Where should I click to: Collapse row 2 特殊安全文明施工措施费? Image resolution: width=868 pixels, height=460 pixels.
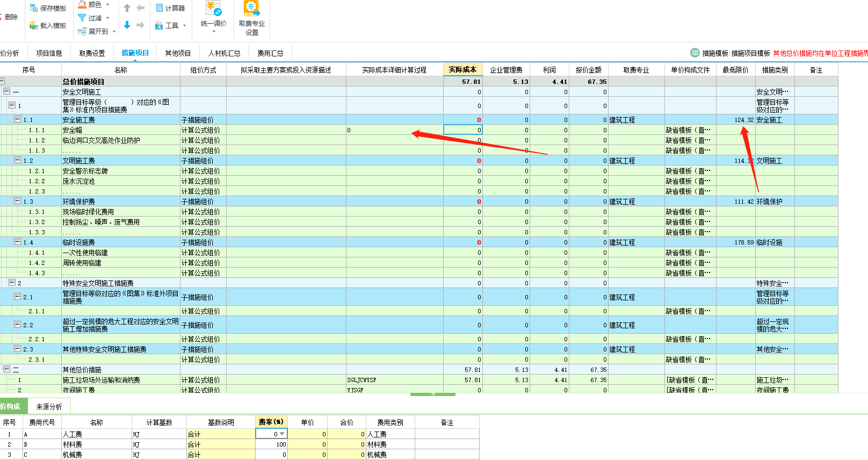12,282
